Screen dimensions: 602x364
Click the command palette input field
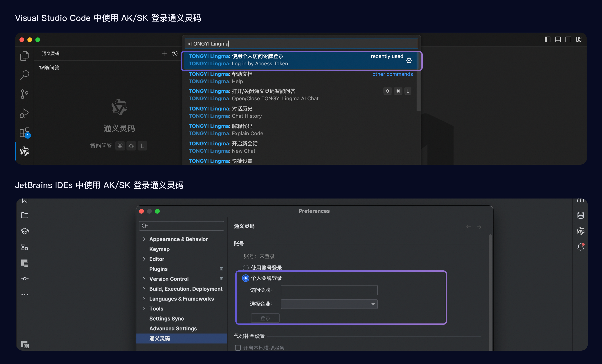pyautogui.click(x=301, y=43)
